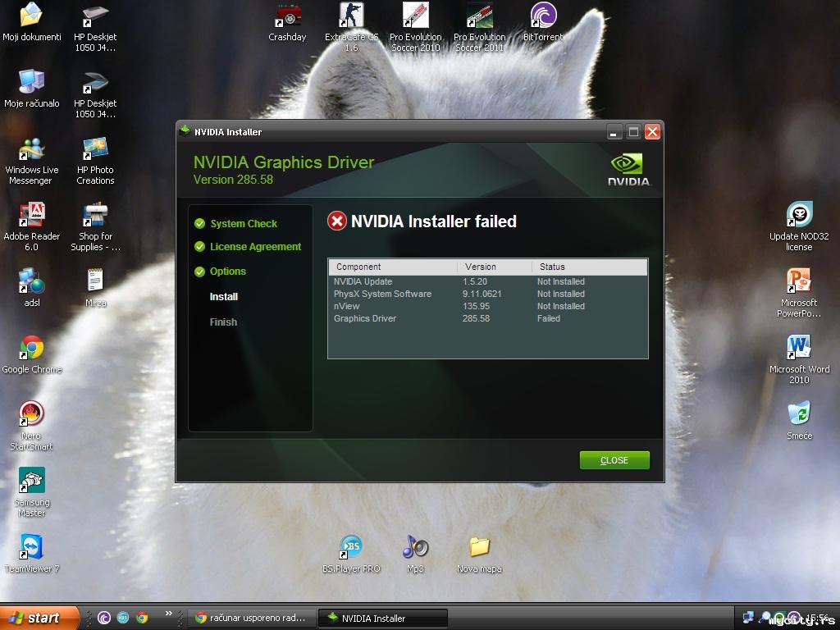Open Shop for Supplies shortcut
The width and height of the screenshot is (840, 630).
pos(95,226)
